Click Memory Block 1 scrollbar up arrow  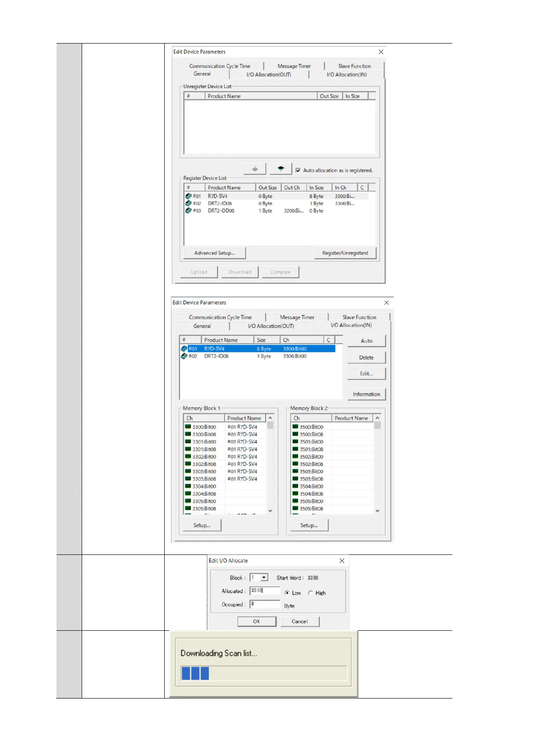coord(270,418)
